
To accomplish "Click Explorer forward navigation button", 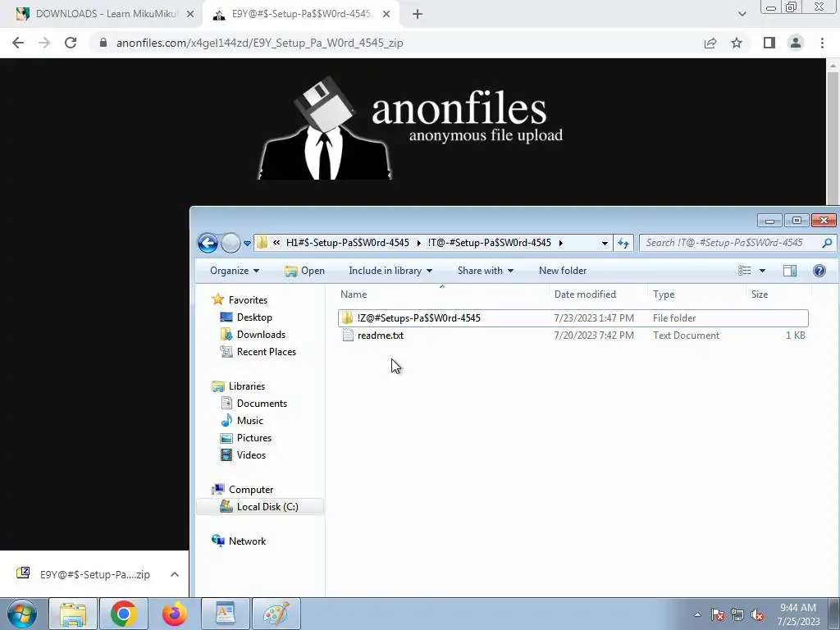I will click(x=231, y=243).
